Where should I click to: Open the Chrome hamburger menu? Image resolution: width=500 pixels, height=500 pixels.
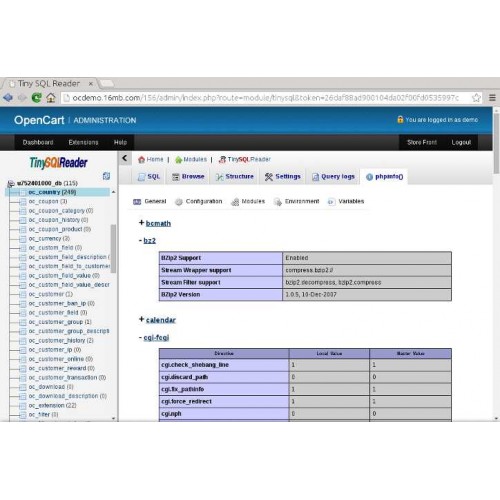click(x=492, y=98)
